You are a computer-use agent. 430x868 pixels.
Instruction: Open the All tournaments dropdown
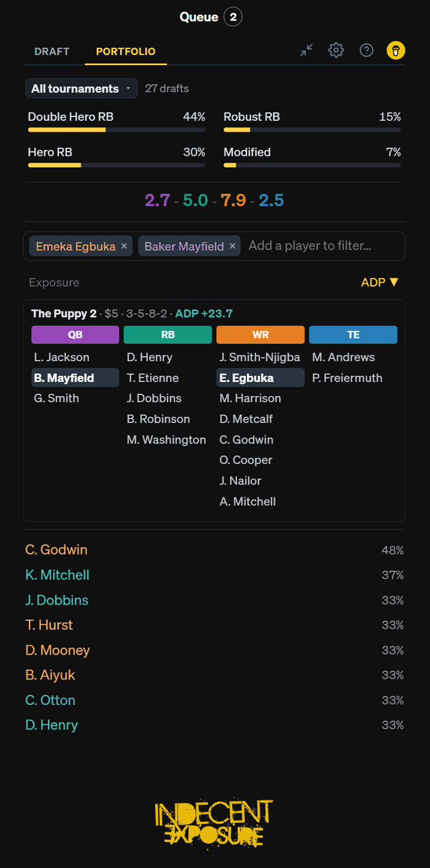tap(81, 89)
